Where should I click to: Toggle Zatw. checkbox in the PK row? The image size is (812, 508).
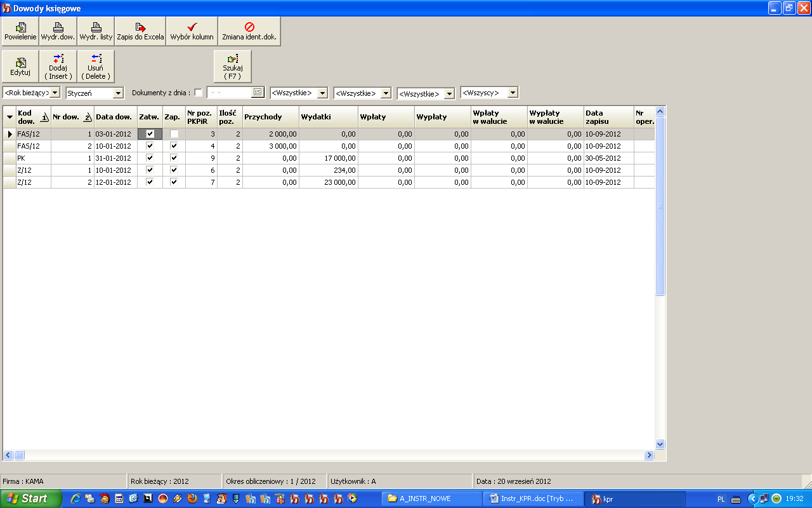point(150,158)
